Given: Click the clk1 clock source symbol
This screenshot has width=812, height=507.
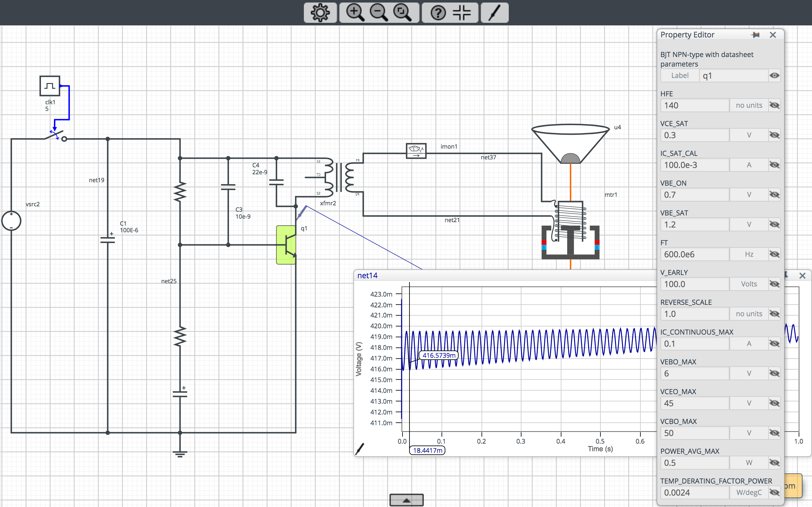Looking at the screenshot, I should click(x=50, y=86).
